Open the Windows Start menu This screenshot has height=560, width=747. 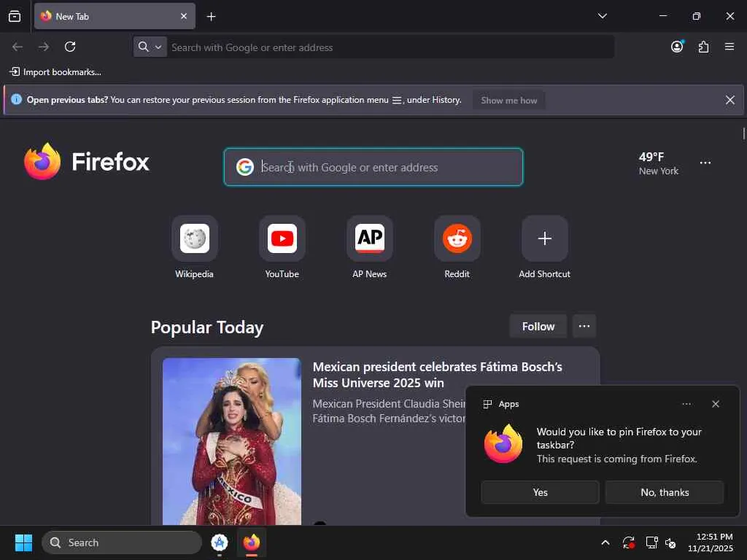click(x=23, y=542)
